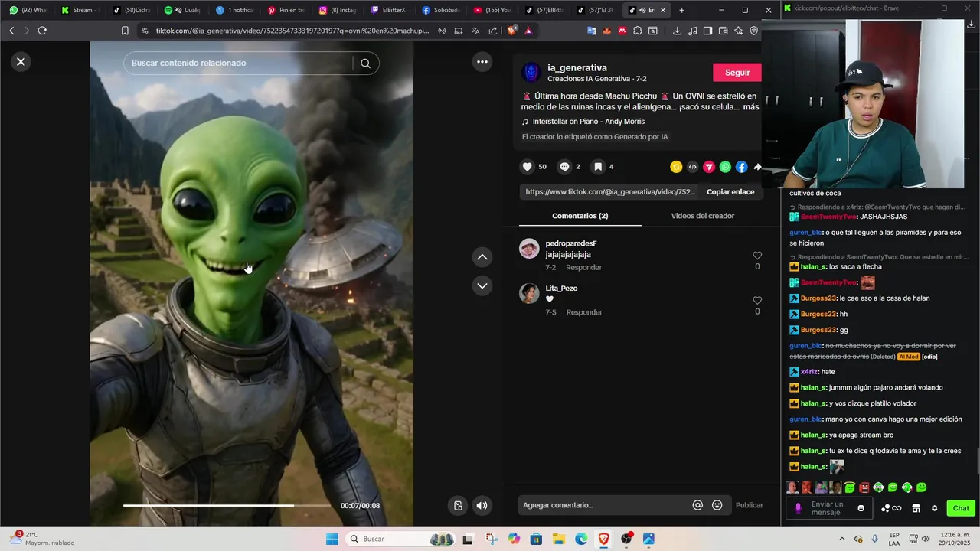Expand the video description with 'más'
980x551 pixels.
click(x=750, y=107)
